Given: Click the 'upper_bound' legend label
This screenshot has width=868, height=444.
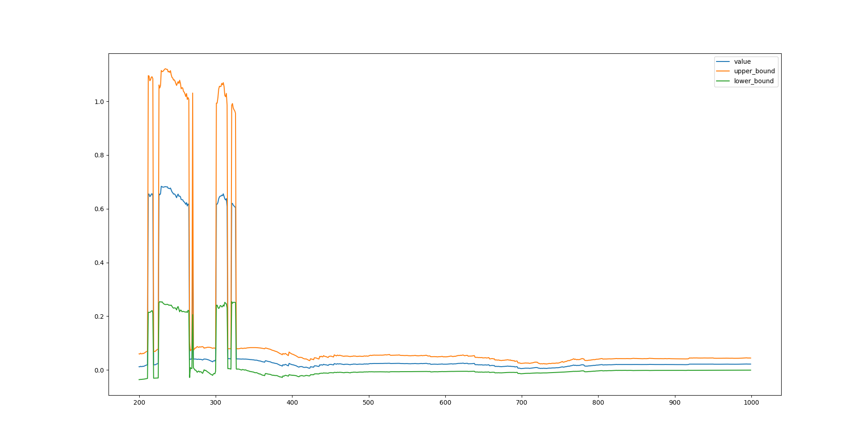Looking at the screenshot, I should point(754,71).
